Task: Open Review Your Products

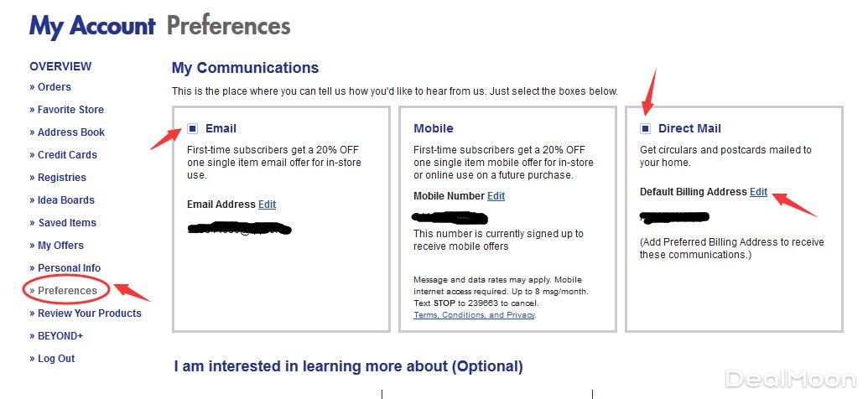Action: pos(89,313)
